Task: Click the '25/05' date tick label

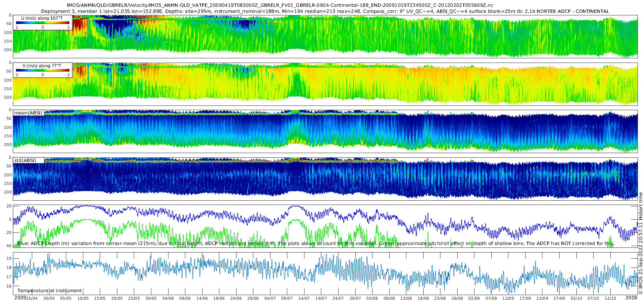Action: (x=134, y=298)
